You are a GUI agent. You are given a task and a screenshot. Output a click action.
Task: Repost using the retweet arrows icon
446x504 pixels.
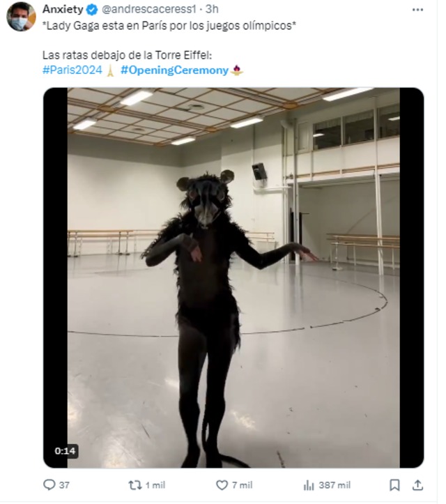pyautogui.click(x=135, y=484)
